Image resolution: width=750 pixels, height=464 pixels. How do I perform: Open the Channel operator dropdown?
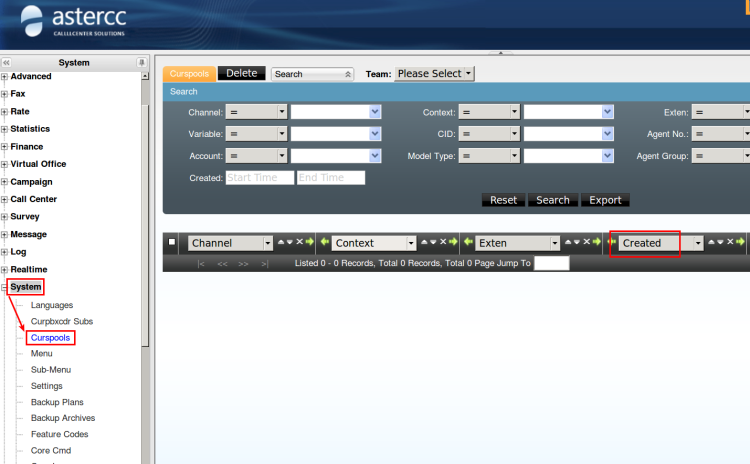[x=282, y=112]
